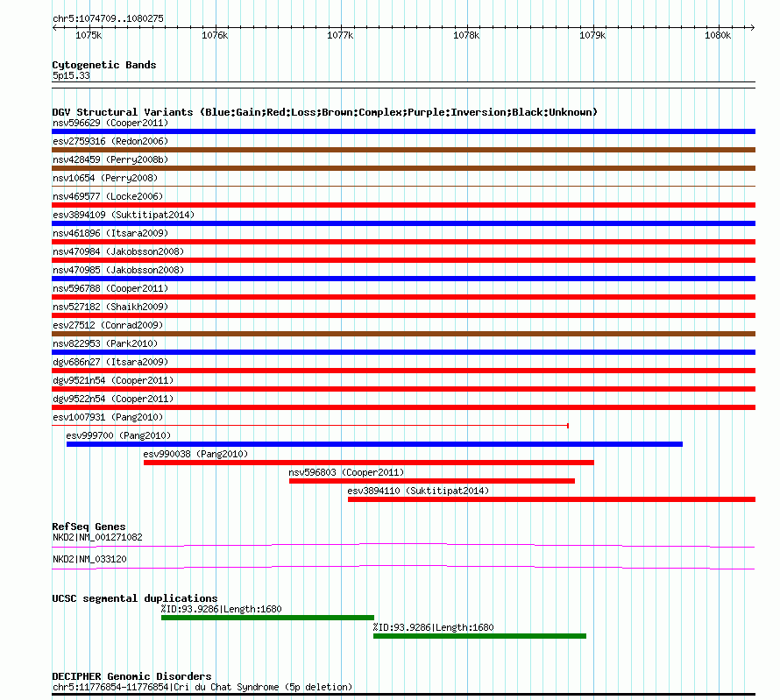Click the DGV Structural Variants track title

pos(325,112)
